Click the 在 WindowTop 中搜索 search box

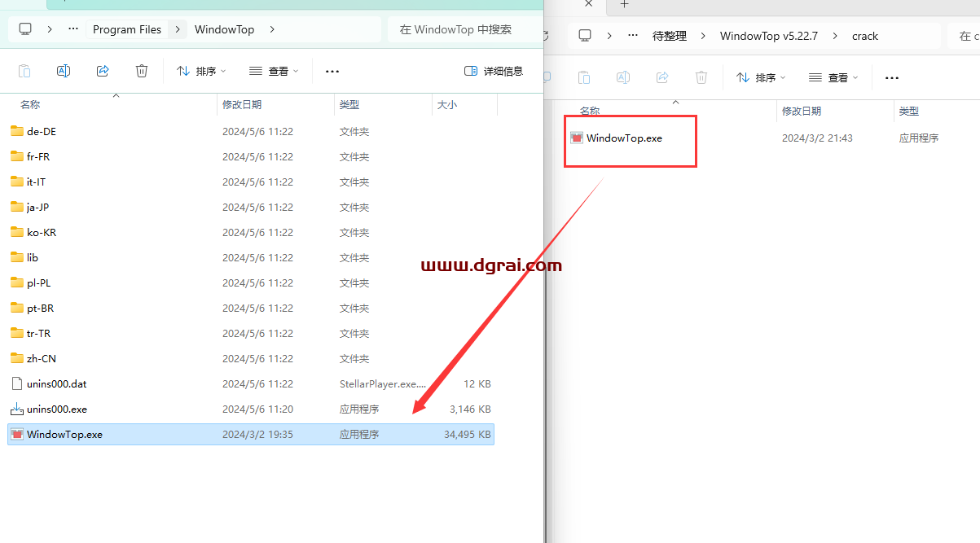(464, 29)
